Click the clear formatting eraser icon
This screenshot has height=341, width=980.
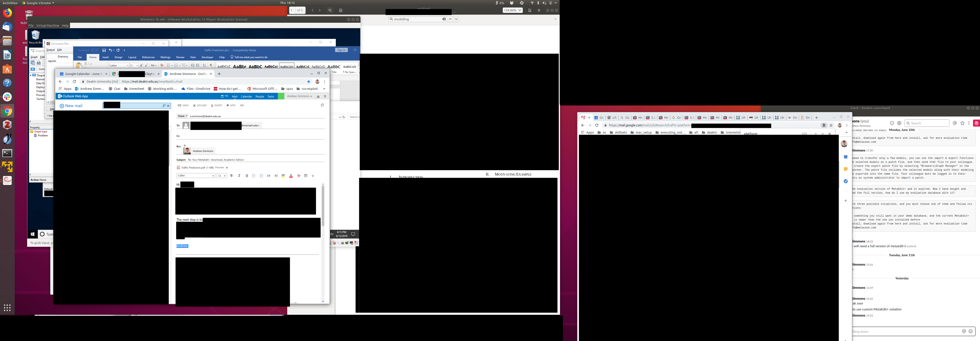[299, 176]
